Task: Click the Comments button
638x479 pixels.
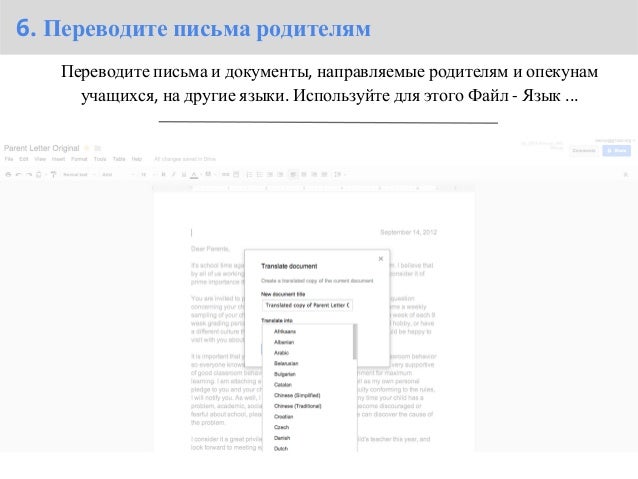Action: 584,151
